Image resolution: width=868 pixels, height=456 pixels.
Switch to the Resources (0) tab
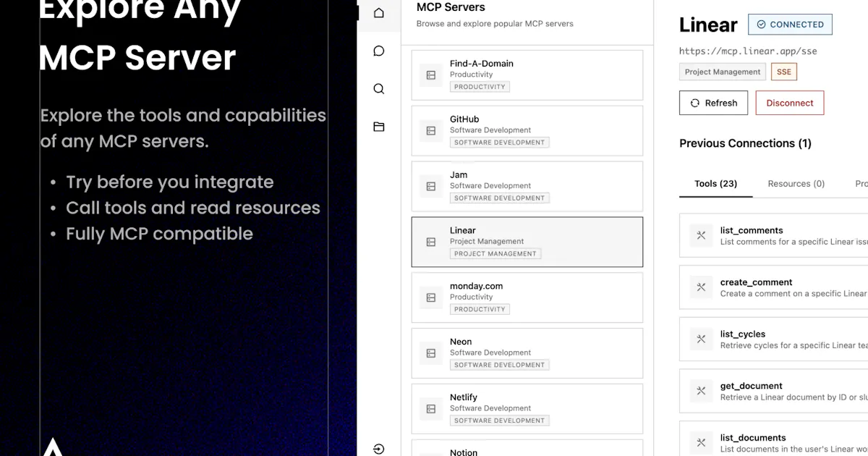coord(796,184)
